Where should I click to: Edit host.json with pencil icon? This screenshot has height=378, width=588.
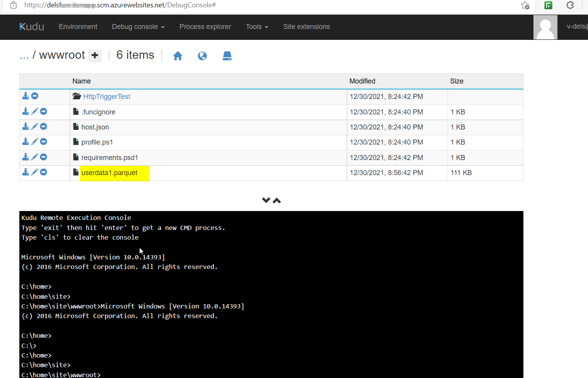point(34,126)
